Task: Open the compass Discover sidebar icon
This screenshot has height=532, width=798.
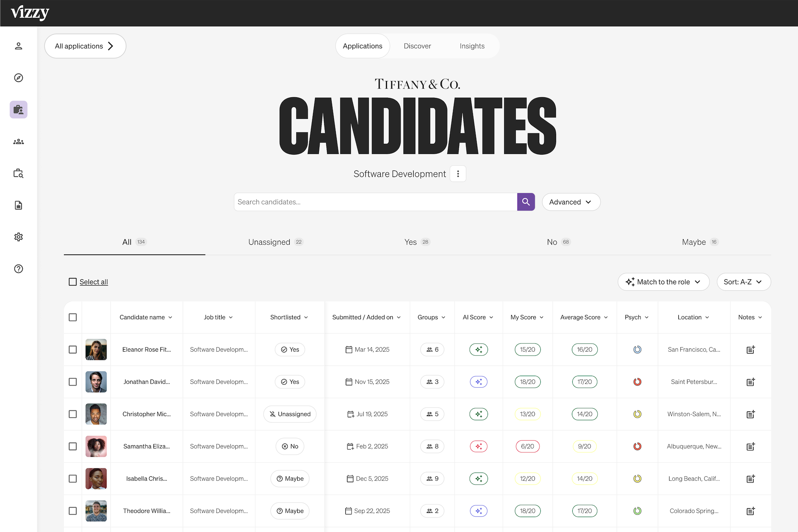Action: 18,78
